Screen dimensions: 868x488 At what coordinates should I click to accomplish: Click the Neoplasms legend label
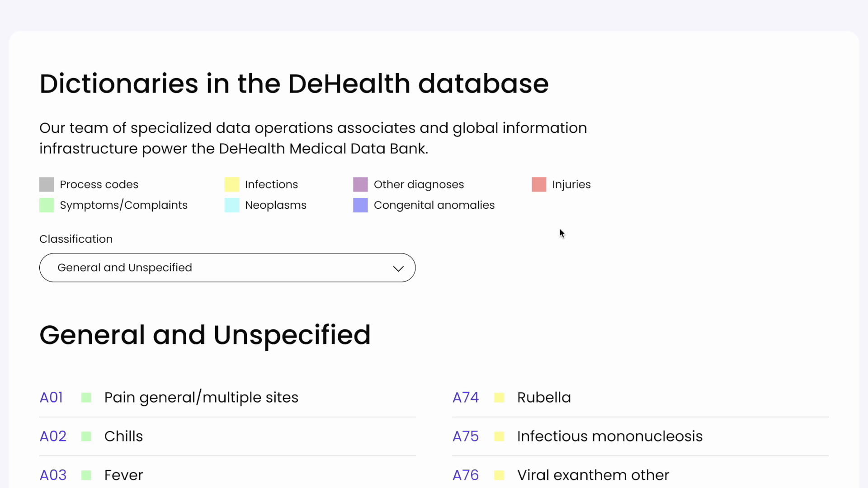click(276, 205)
